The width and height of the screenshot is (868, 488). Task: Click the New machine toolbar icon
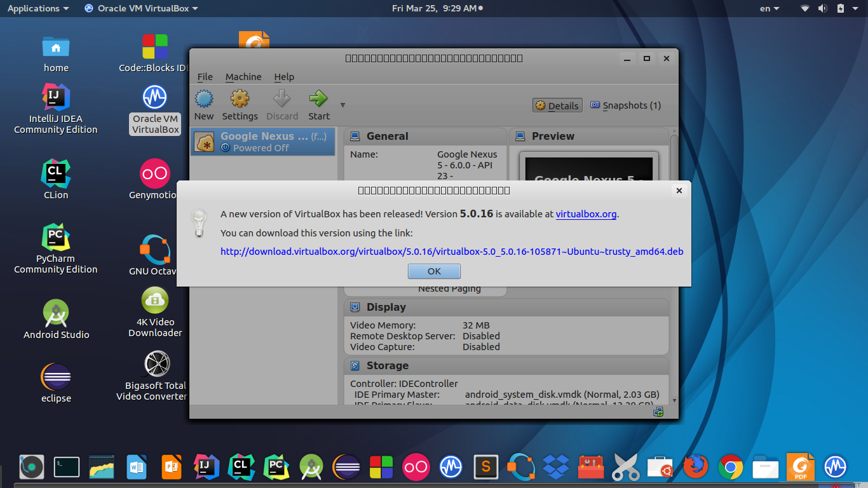204,105
